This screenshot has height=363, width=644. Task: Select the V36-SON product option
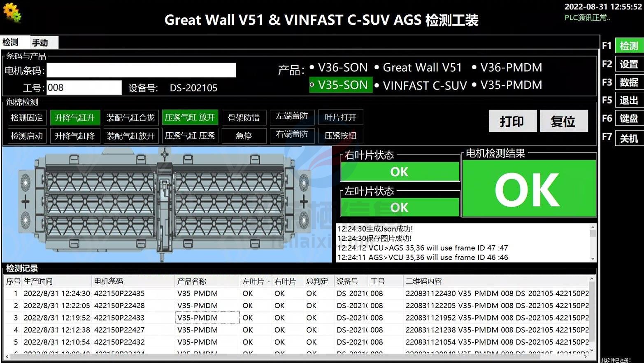tap(339, 67)
